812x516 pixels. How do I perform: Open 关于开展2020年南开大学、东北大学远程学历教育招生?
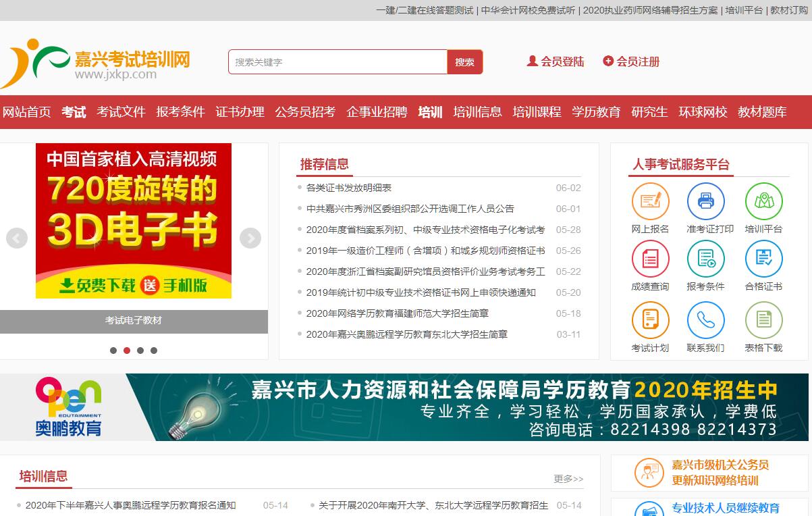(433, 505)
